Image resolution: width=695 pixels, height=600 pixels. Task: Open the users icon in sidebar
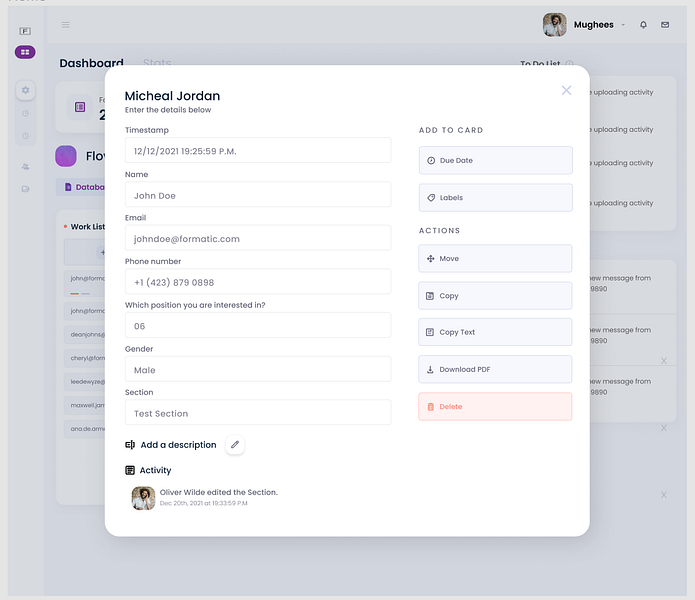click(25, 167)
